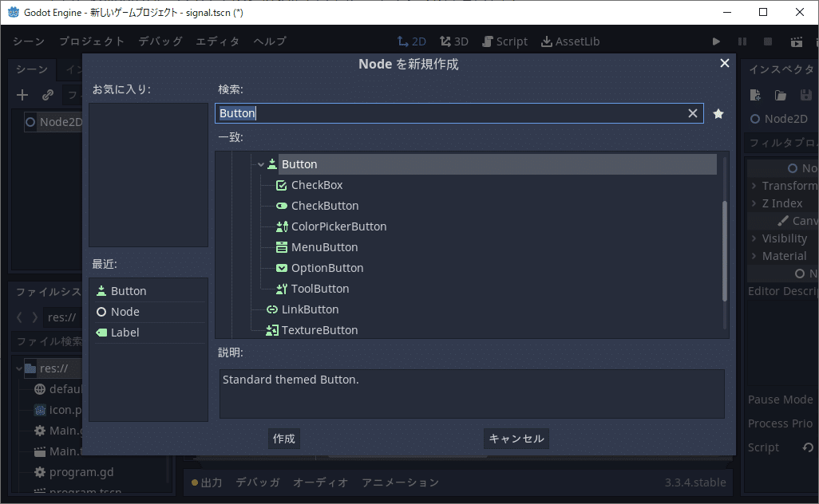Screen dimensions: 819x504
Task: Create new resource in inspector
Action: [755, 95]
